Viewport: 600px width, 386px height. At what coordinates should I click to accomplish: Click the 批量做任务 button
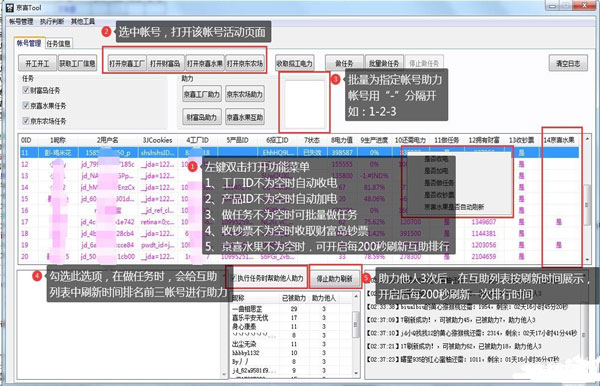point(384,64)
